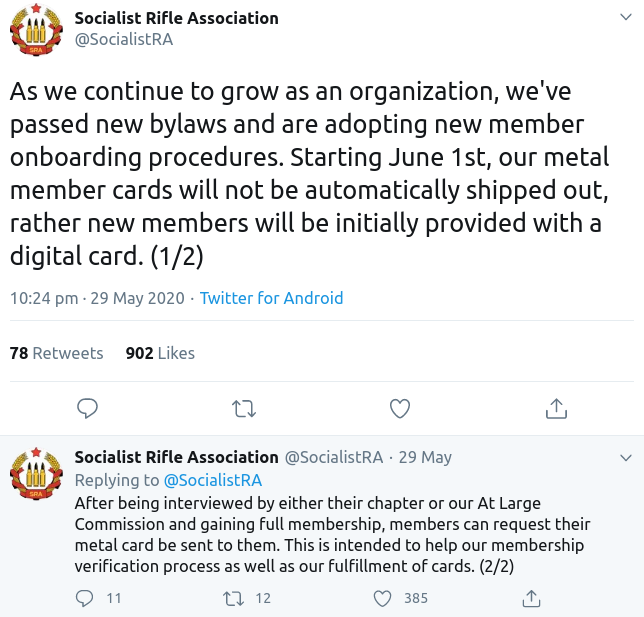
Task: Click the main tweet's SRA profile avatar
Action: [36, 30]
